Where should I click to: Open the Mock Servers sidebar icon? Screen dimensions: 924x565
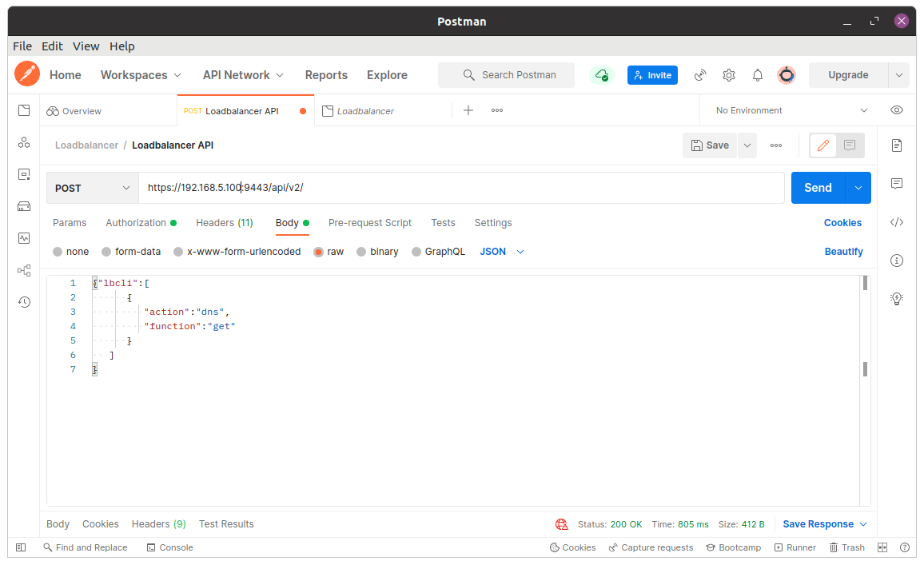click(23, 206)
